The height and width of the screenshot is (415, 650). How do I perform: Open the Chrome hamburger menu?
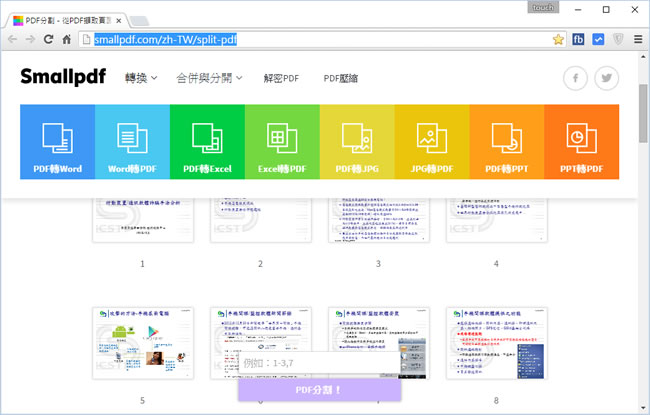click(637, 39)
